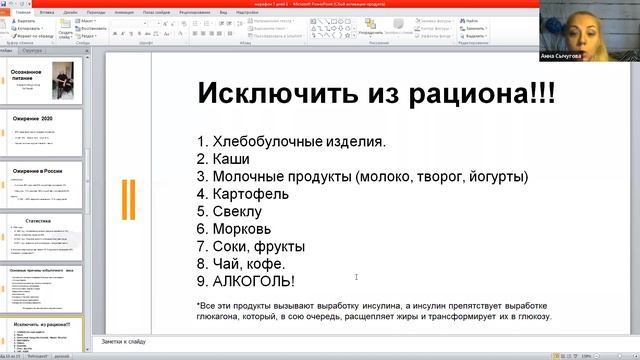
Task: Click the Формат по образцу painter
Action: tap(33, 36)
